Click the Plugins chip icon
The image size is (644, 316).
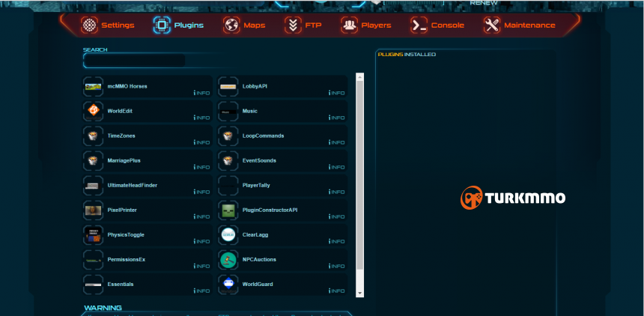click(162, 25)
